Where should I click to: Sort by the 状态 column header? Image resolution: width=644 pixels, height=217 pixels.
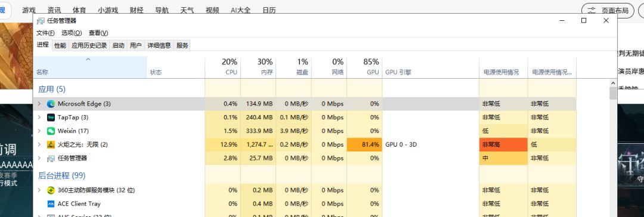(x=176, y=67)
